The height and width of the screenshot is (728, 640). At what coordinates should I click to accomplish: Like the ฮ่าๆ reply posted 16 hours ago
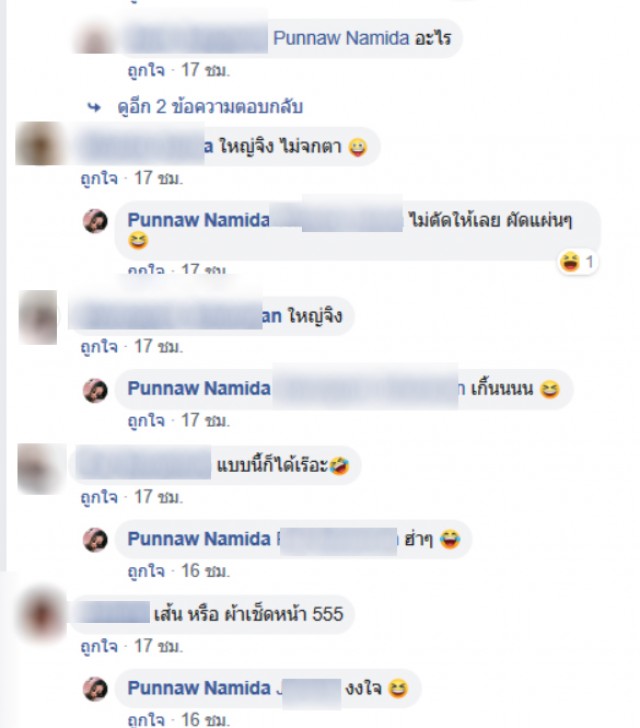(x=146, y=571)
